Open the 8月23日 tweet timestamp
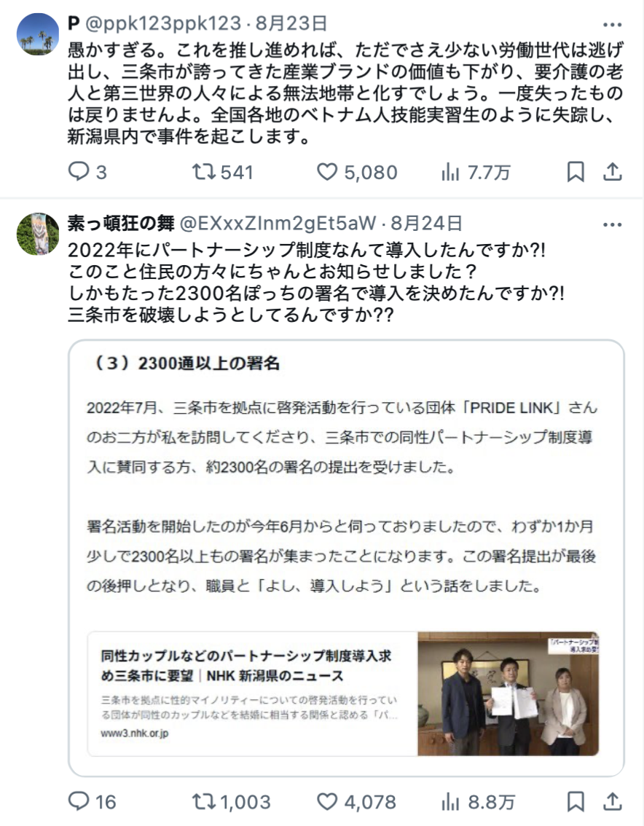The width and height of the screenshot is (644, 826). [291, 23]
